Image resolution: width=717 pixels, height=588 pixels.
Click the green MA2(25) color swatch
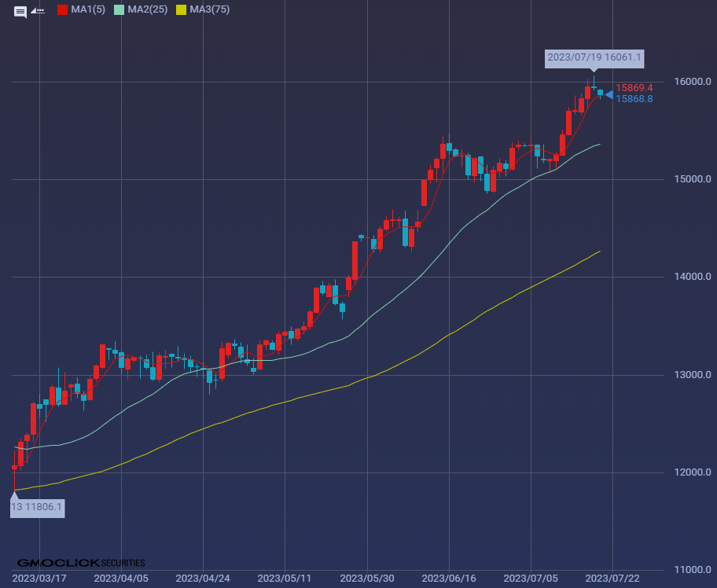pyautogui.click(x=119, y=9)
